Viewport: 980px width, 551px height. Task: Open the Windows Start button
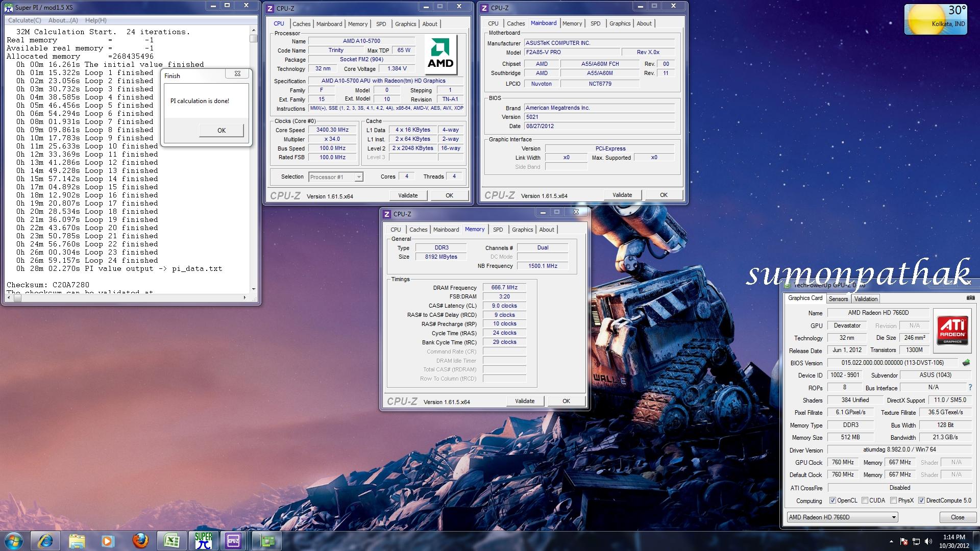[14, 541]
